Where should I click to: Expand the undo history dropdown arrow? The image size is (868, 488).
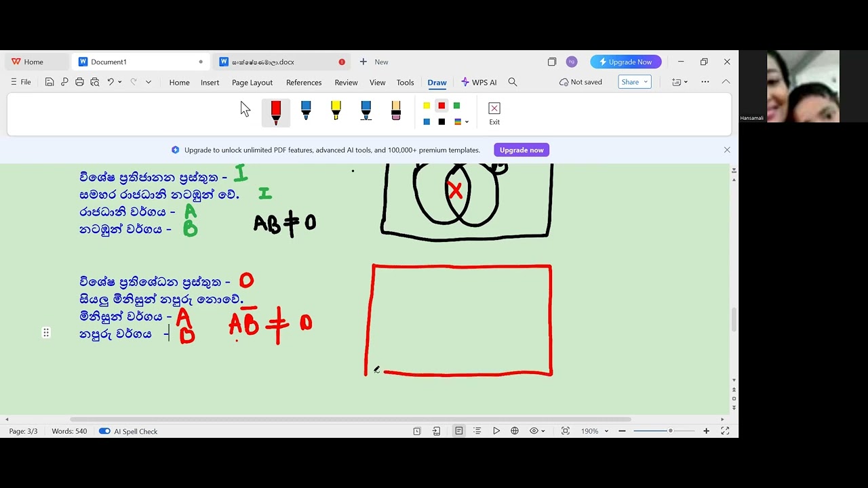(x=120, y=82)
